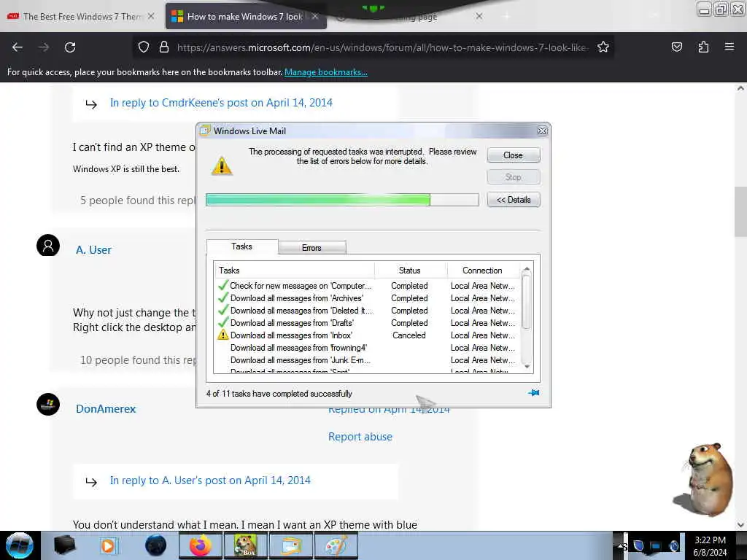Click the Tasks column header
747x560 pixels.
point(295,271)
